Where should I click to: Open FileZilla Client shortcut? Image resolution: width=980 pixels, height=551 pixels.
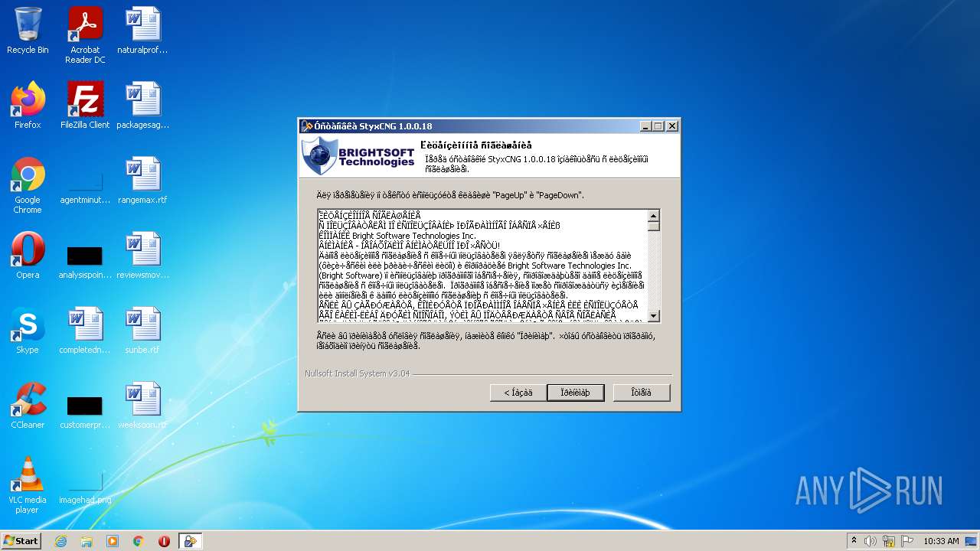[85, 105]
